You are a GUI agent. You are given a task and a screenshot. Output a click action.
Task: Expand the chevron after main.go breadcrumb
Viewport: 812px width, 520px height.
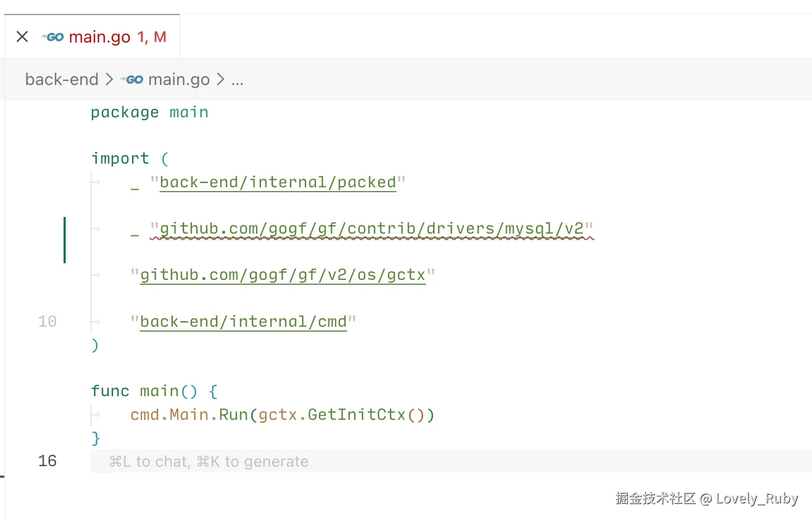[x=220, y=80]
